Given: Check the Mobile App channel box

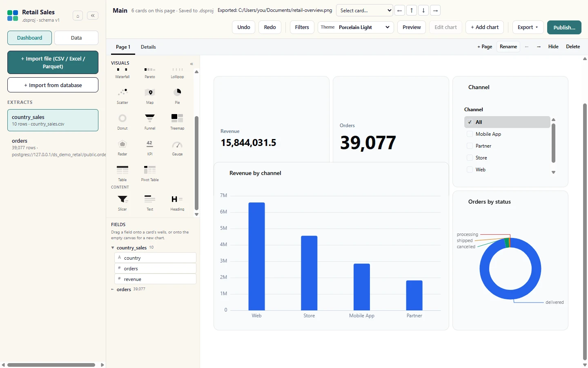Looking at the screenshot, I should [470, 134].
